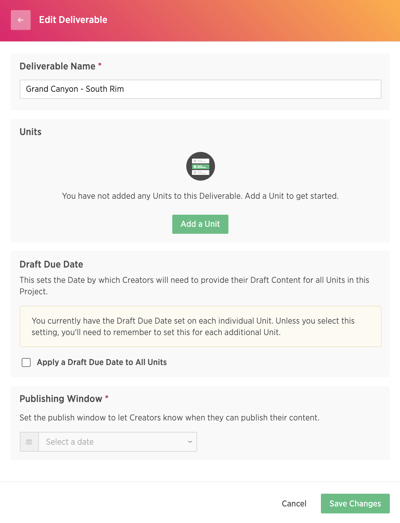Click the dropdown chevron in the date field

tap(190, 442)
